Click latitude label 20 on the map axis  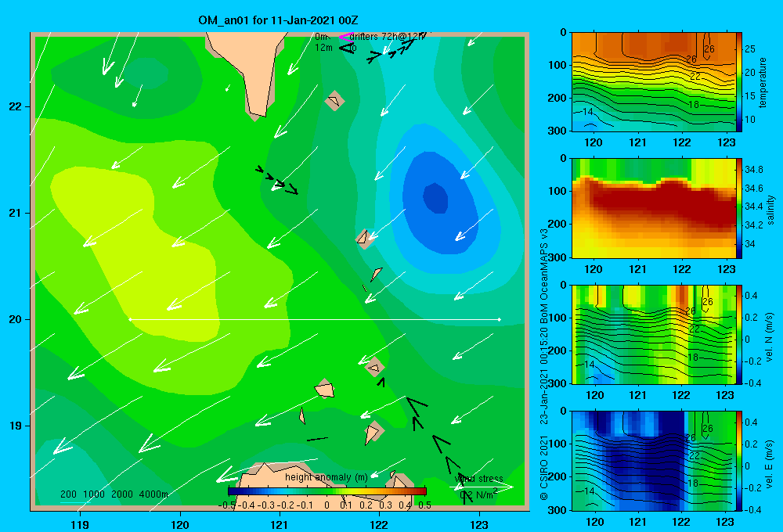(15, 319)
